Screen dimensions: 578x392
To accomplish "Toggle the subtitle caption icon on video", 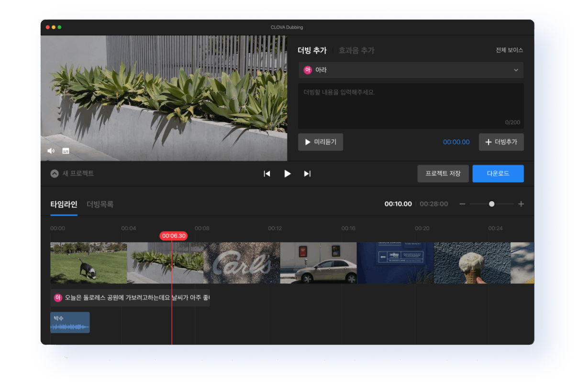I will [x=66, y=151].
